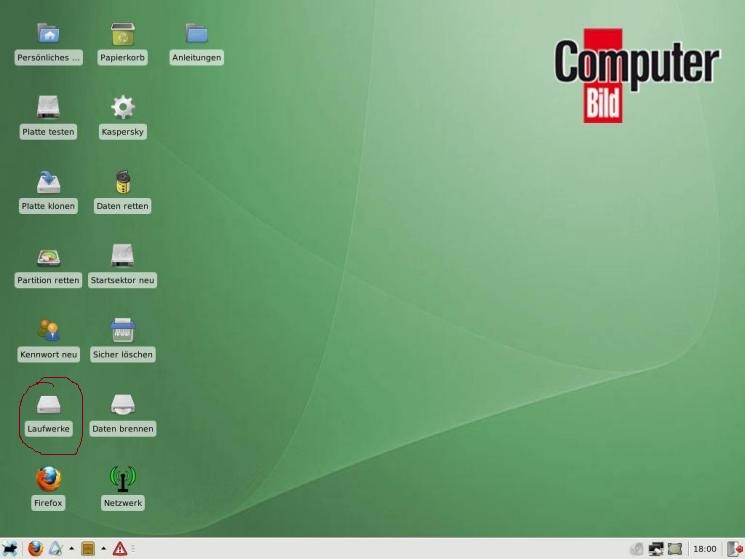The image size is (745, 559).
Task: Click the Daten brennen label
Action: point(123,428)
